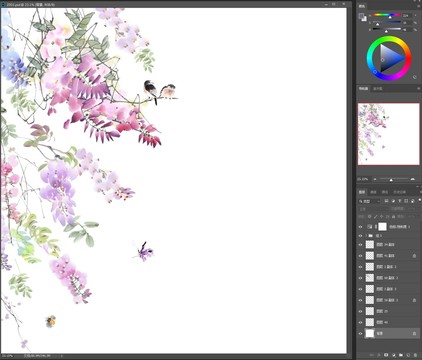The height and width of the screenshot is (360, 422).
Task: Switch to the Channels tab
Action: tap(373, 192)
